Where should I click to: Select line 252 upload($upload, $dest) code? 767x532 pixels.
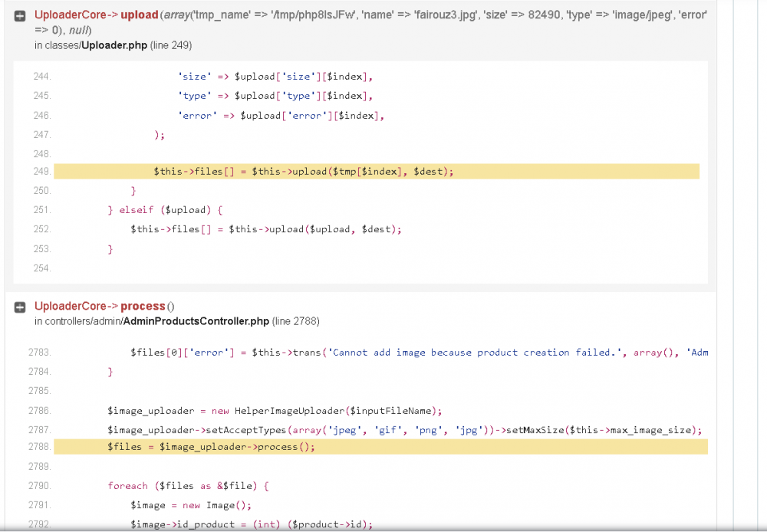point(266,229)
